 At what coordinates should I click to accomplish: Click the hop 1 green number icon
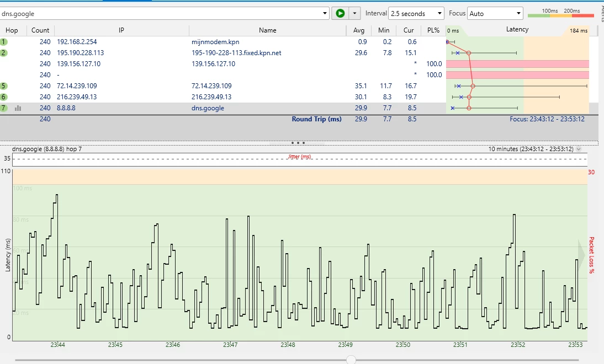tap(4, 42)
